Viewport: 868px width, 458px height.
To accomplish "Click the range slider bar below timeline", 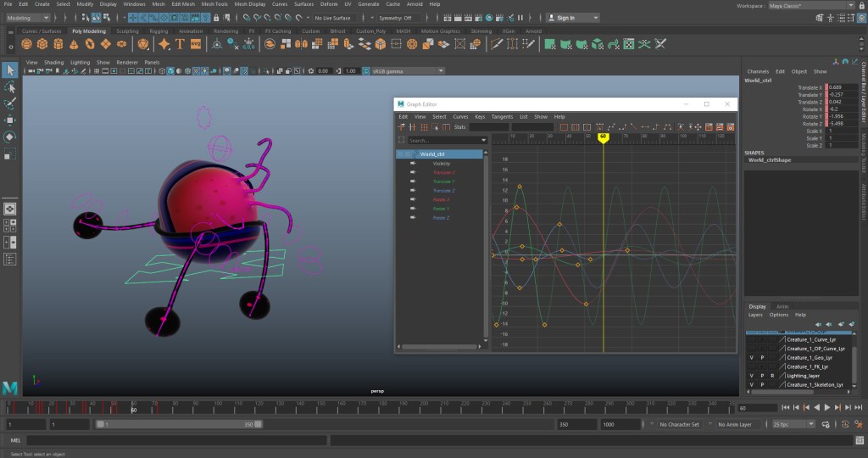I will pyautogui.click(x=178, y=424).
